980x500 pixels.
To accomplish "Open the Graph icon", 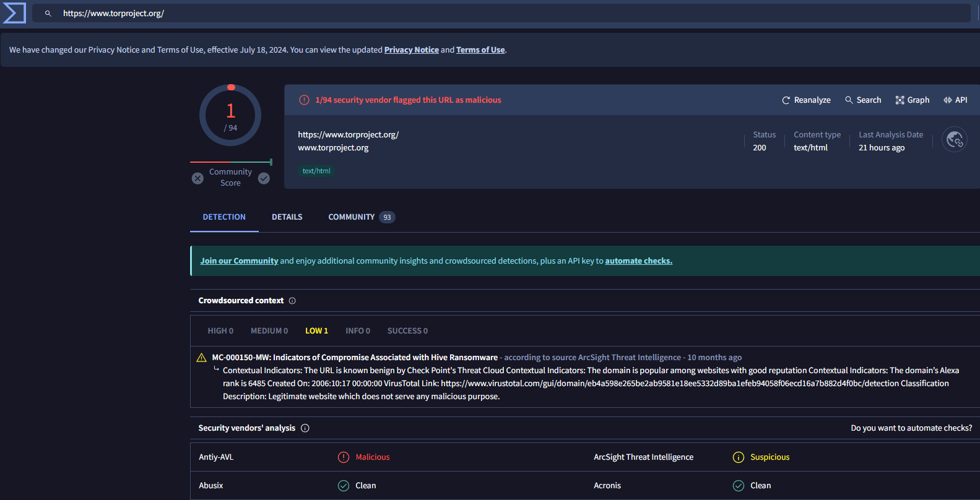I will click(x=900, y=100).
